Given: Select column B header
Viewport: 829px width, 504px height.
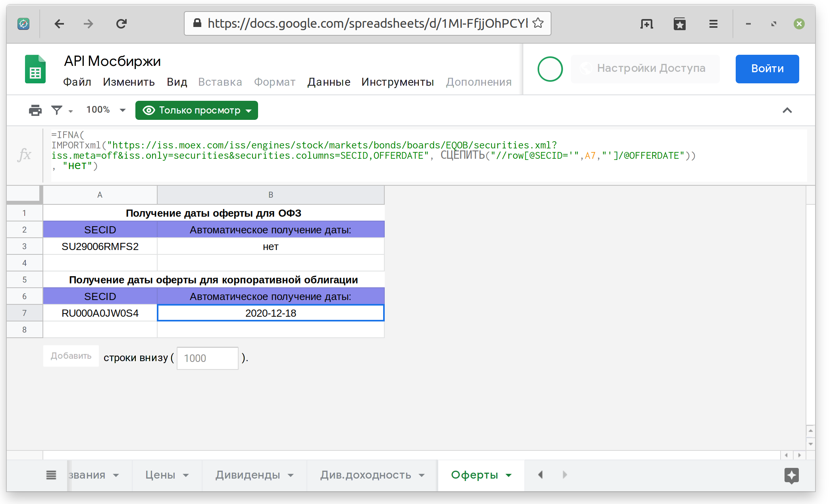Looking at the screenshot, I should click(x=271, y=195).
